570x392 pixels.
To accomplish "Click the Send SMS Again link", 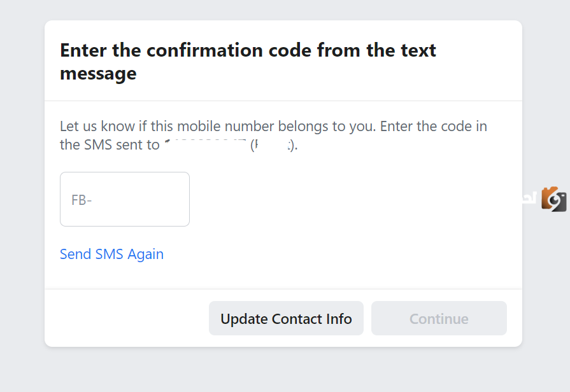I will coord(111,254).
